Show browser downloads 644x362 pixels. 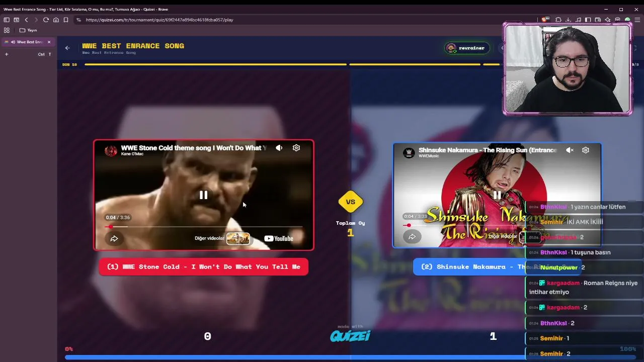tap(568, 20)
